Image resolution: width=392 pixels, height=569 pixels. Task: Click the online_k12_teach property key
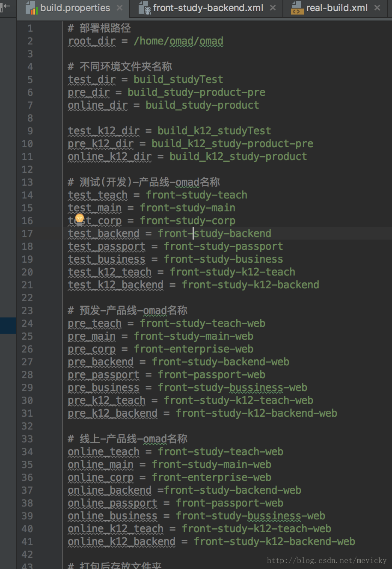coord(116,529)
